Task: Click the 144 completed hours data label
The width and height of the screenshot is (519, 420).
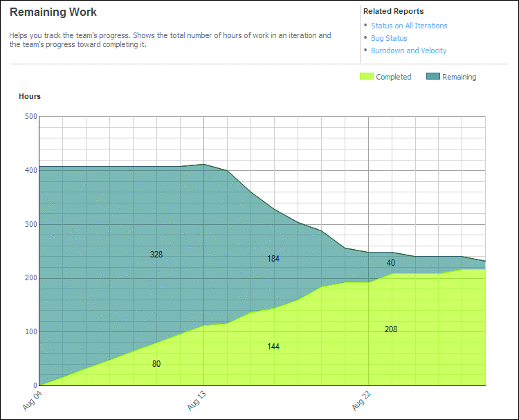Action: coord(273,347)
